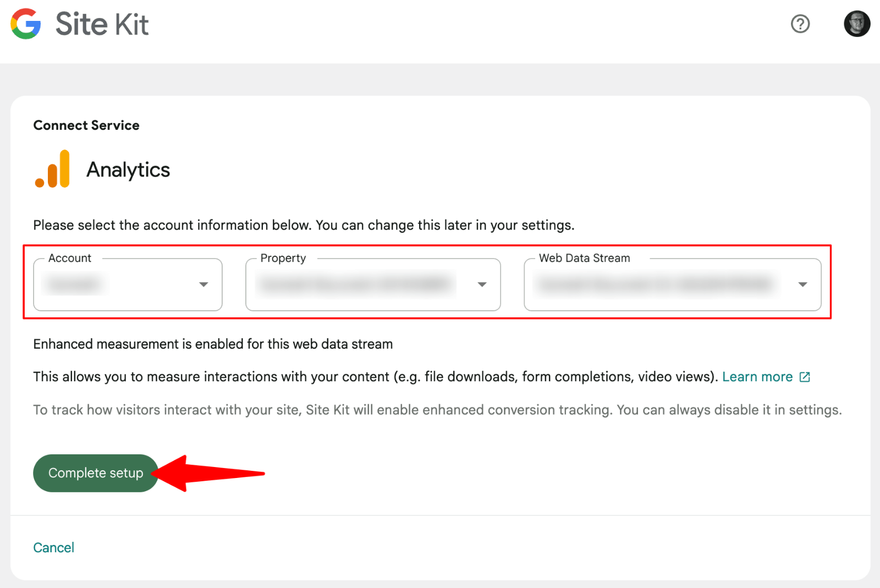Click the Cancel link
Image resolution: width=880 pixels, height=588 pixels.
pyautogui.click(x=53, y=547)
